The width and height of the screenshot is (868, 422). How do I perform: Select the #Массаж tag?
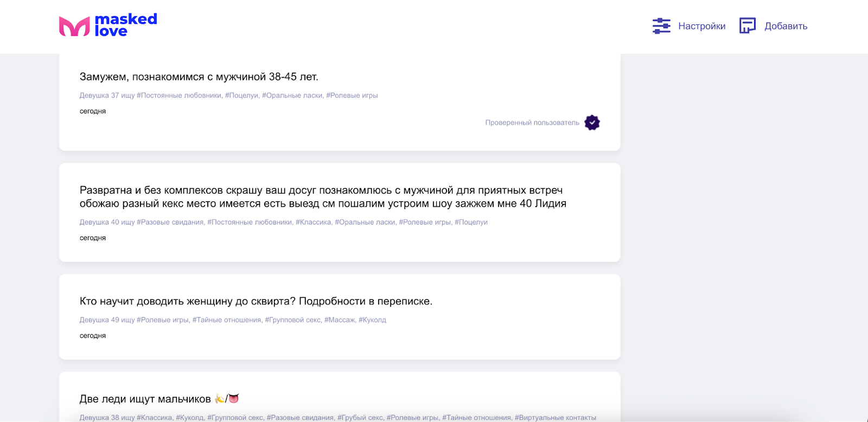point(340,320)
